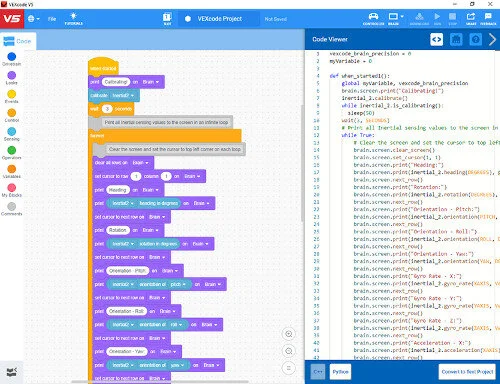Select the Code tab
The height and width of the screenshot is (384, 500).
pos(18,41)
